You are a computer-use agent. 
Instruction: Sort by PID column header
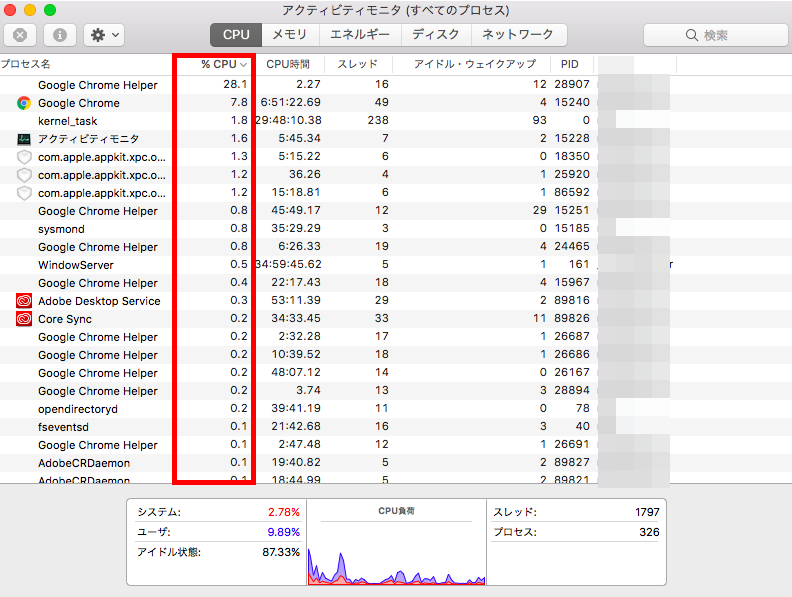point(571,64)
